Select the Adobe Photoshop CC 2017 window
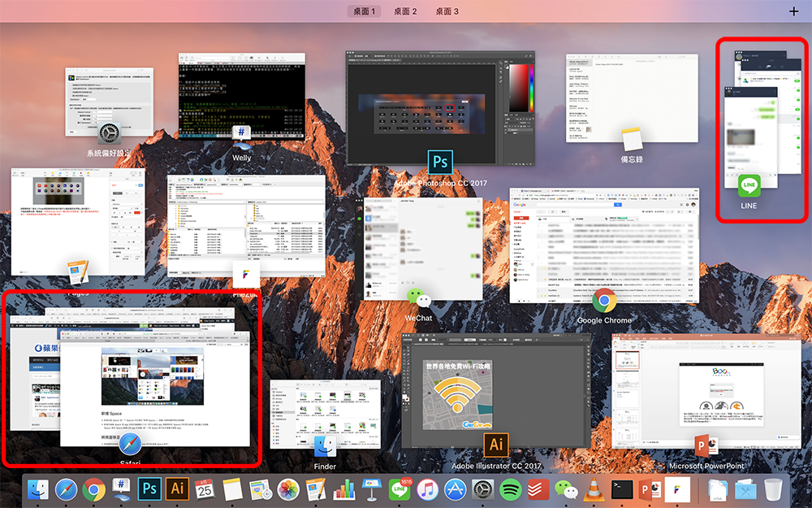The image size is (812, 508). coord(440,108)
